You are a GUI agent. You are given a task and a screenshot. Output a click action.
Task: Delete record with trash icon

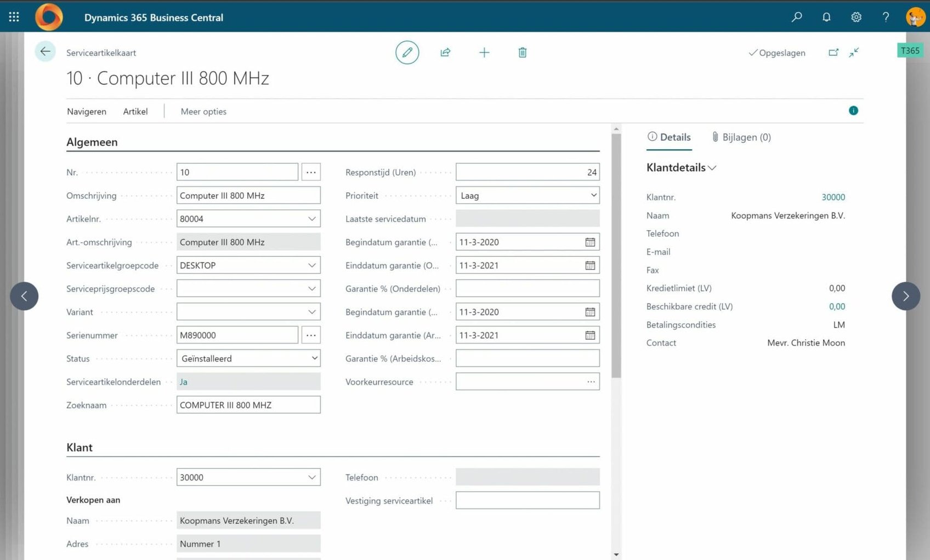click(523, 53)
